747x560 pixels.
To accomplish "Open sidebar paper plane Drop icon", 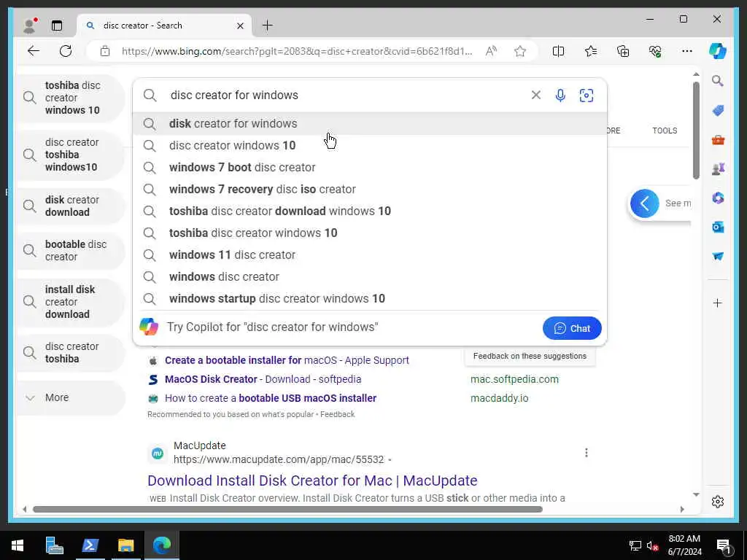I will 718,256.
